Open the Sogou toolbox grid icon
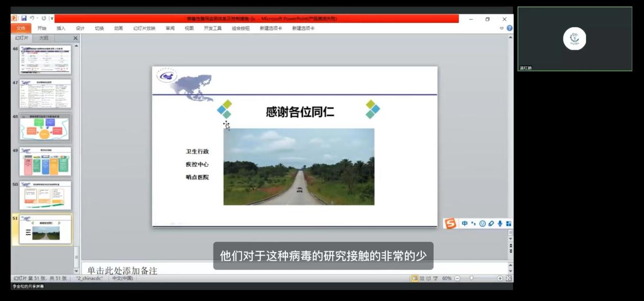The image size is (644, 301). click(x=508, y=223)
